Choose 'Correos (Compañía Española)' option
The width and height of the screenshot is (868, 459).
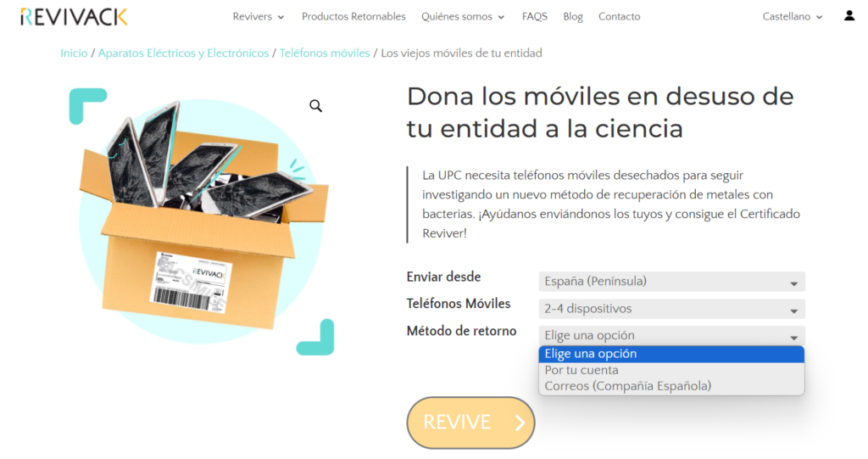coord(671,386)
